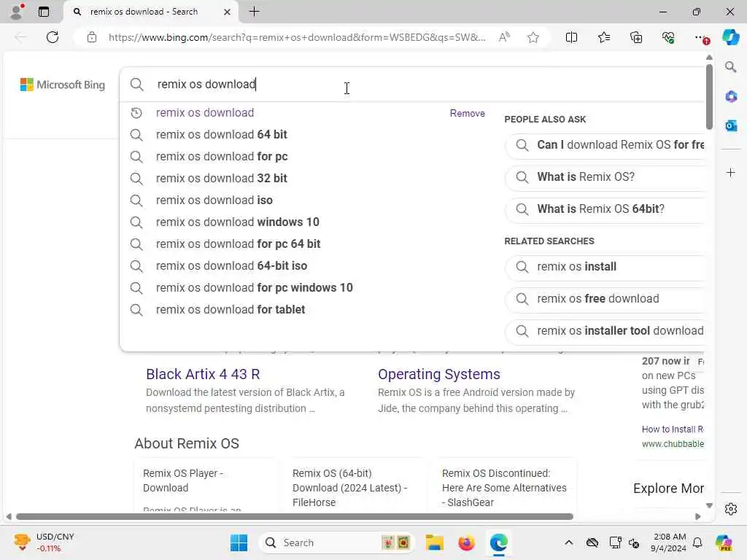Select history suggestion remix os download
This screenshot has width=747, height=560.
point(205,113)
